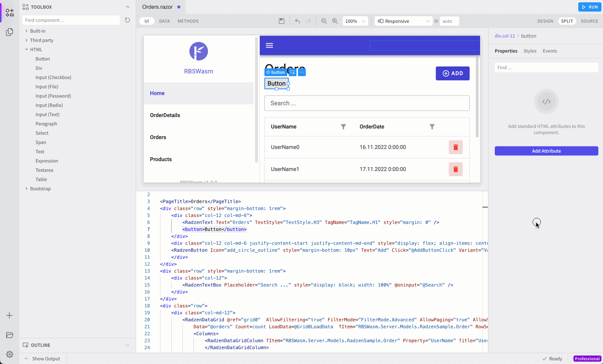The height and width of the screenshot is (364, 603).
Task: Open the Responsive device dropdown
Action: 404,21
